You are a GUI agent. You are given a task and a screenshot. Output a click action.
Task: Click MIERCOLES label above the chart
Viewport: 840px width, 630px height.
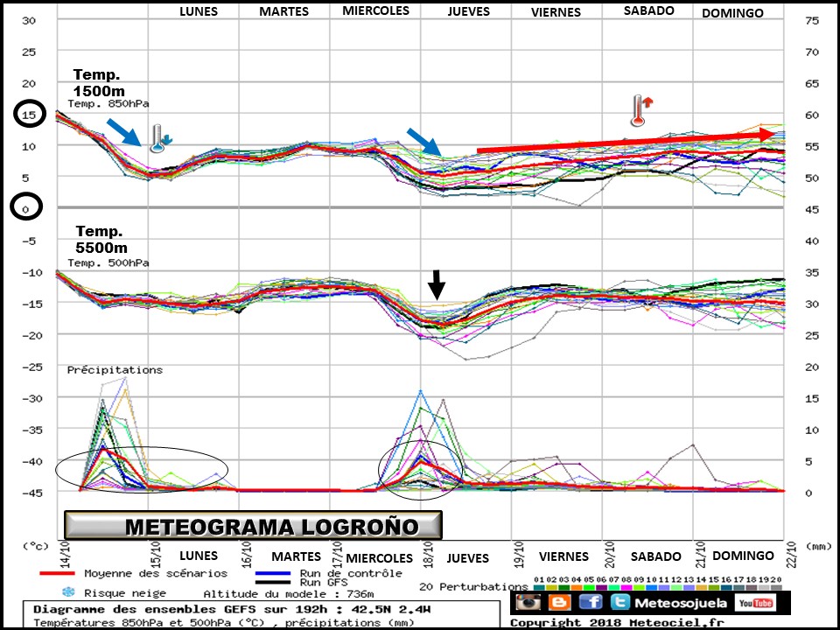(375, 10)
